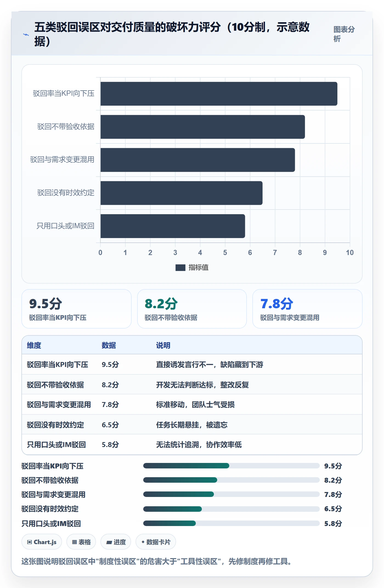This screenshot has height=588, width=384.
Task: Click the 6.5分 progress bar
Action: pyautogui.click(x=231, y=509)
